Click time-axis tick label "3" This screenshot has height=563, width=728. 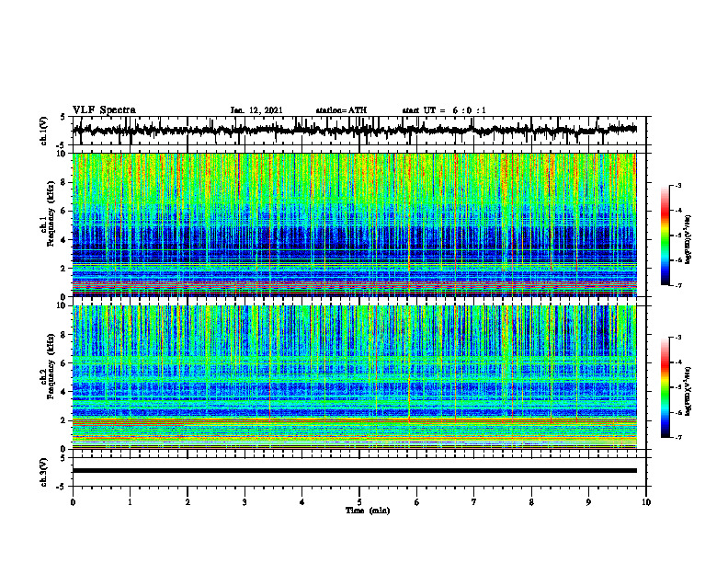tap(245, 502)
